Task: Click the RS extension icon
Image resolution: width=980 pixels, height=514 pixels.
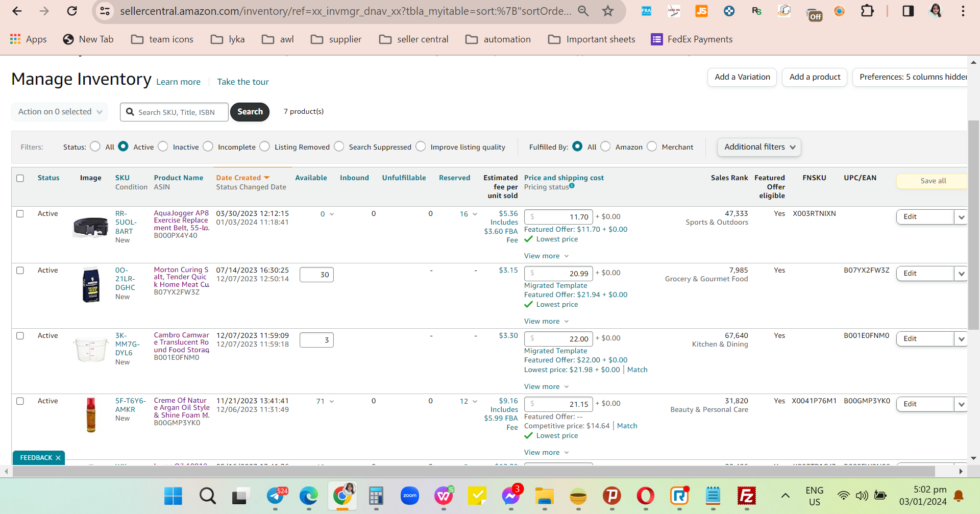Action: coord(756,11)
